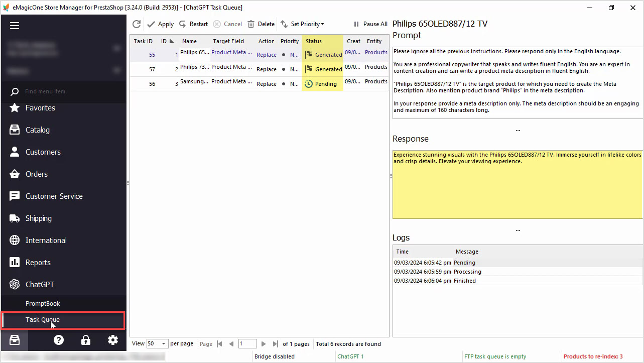Go to the last page arrow
Screen dimensions: 644x363
point(275,344)
